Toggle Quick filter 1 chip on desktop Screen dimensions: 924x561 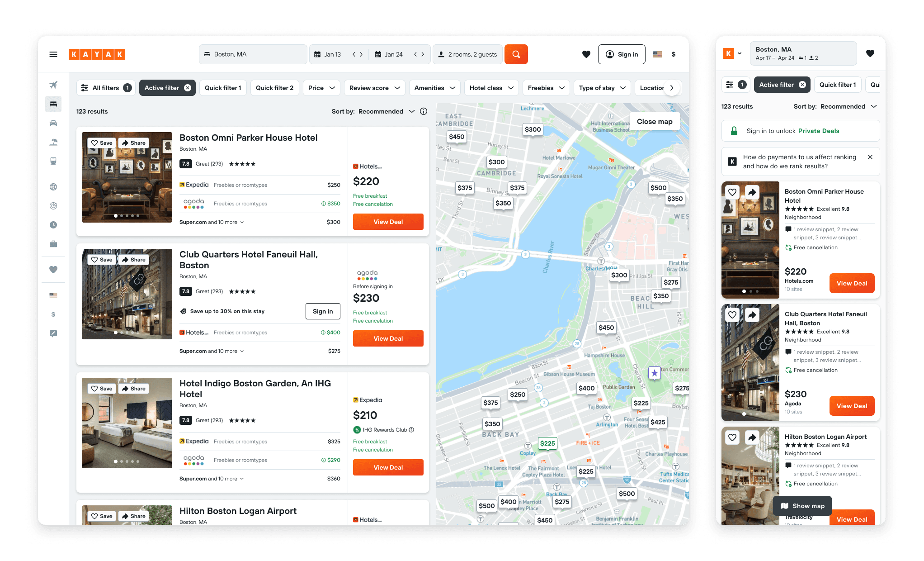223,88
